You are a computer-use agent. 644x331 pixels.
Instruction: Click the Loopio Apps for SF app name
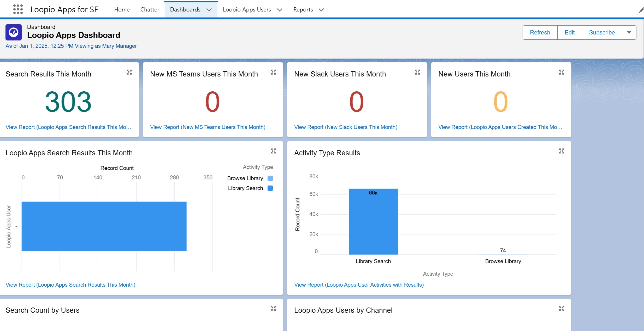tap(64, 10)
